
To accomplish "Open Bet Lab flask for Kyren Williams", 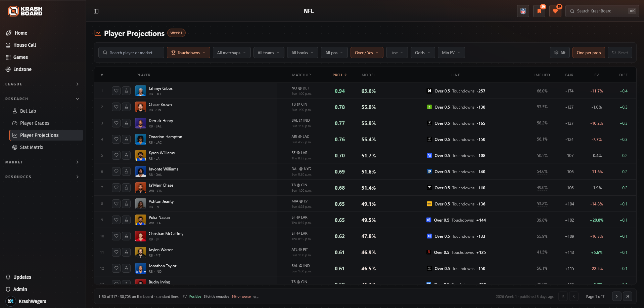I will tap(126, 155).
